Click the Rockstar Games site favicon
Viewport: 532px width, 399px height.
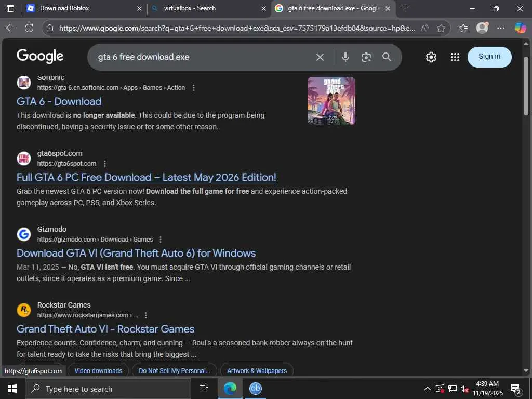(24, 310)
